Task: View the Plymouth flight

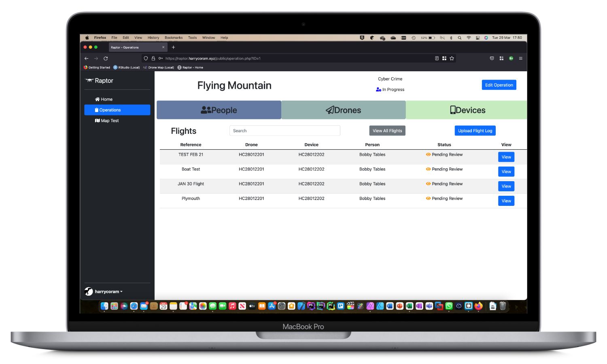Action: coord(506,201)
